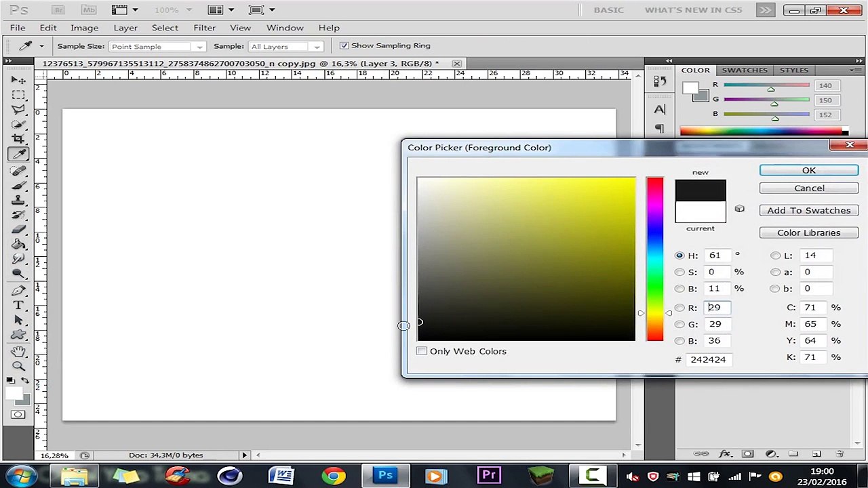Image resolution: width=868 pixels, height=488 pixels.
Task: Click the Color panel spectrum ramp
Action: click(764, 131)
